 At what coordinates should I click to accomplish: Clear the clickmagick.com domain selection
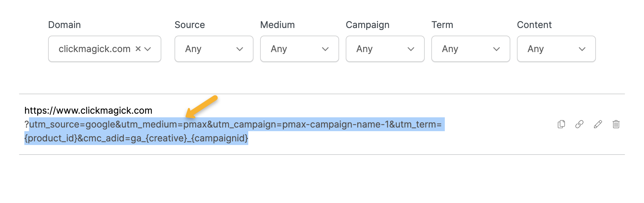[138, 49]
